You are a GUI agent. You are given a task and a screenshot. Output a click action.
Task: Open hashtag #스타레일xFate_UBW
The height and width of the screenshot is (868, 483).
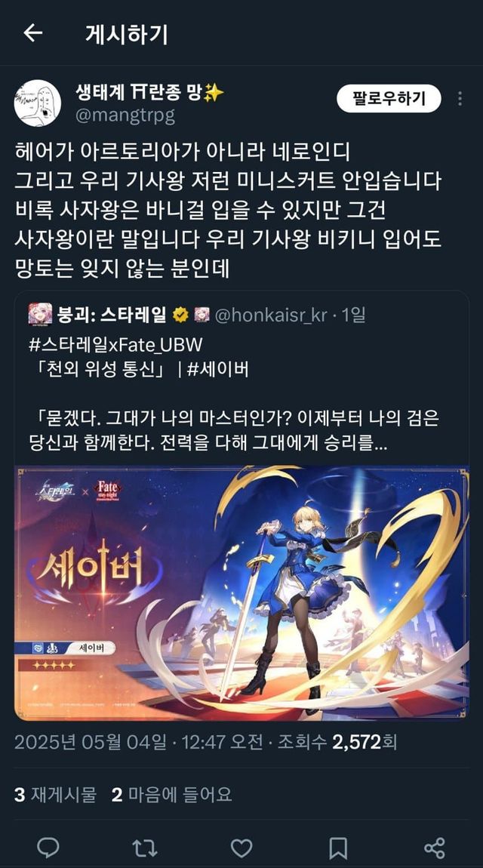(x=115, y=345)
